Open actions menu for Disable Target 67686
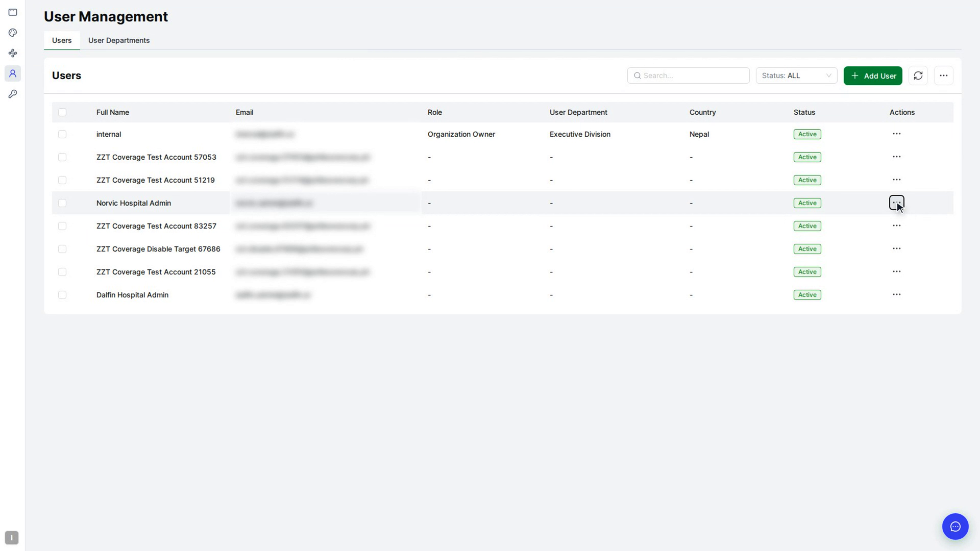This screenshot has width=980, height=551. tap(896, 248)
